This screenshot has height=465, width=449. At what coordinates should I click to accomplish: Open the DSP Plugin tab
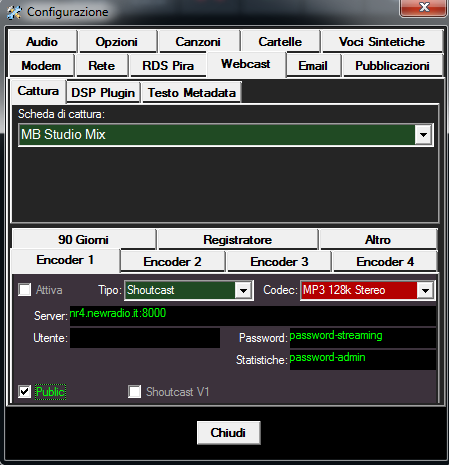pos(103,93)
